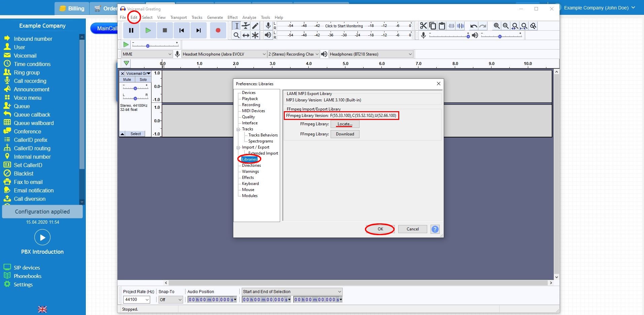Click Cancel in Preferences dialog

tap(413, 229)
